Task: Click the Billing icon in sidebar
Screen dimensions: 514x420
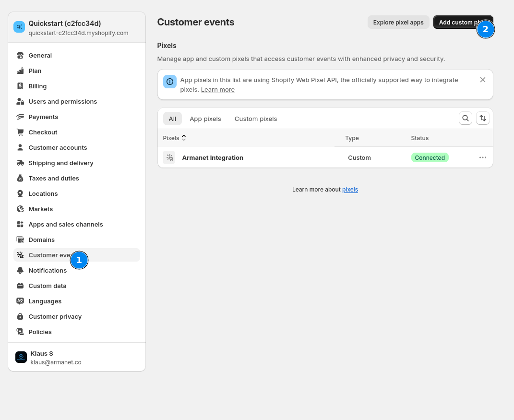Action: 20,86
